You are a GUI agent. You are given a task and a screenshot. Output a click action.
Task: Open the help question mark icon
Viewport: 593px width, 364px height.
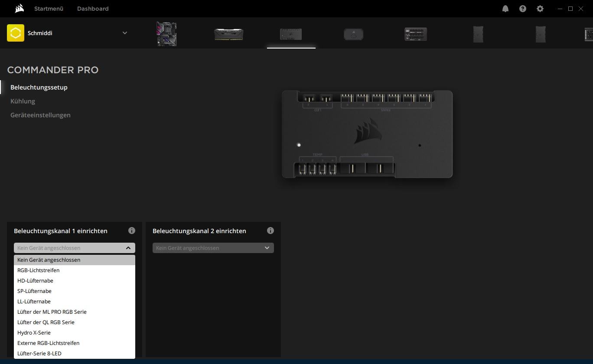point(523,9)
